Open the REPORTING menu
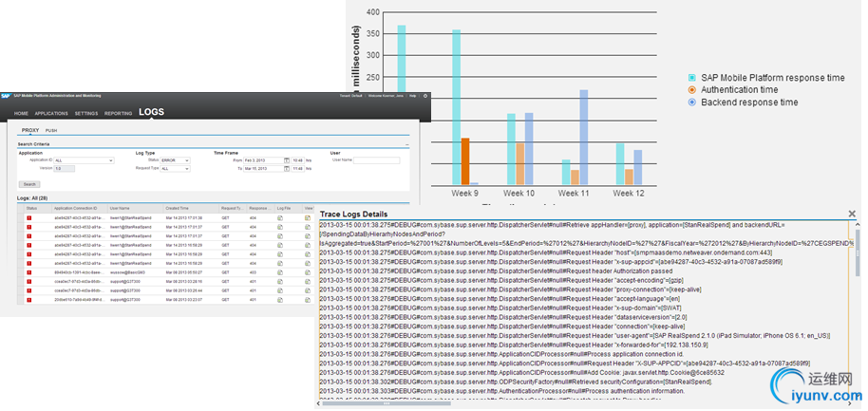Viewport: 868px width, 411px height. point(118,113)
